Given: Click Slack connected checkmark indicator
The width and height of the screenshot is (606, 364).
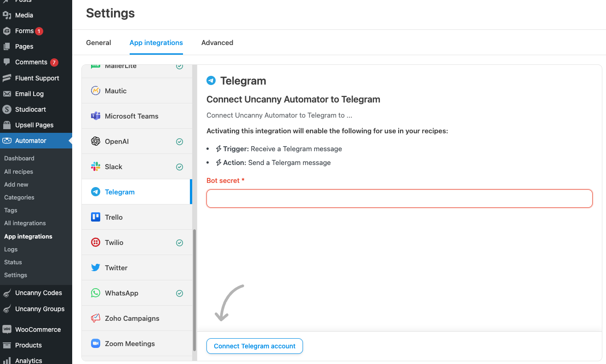Looking at the screenshot, I should tap(180, 167).
